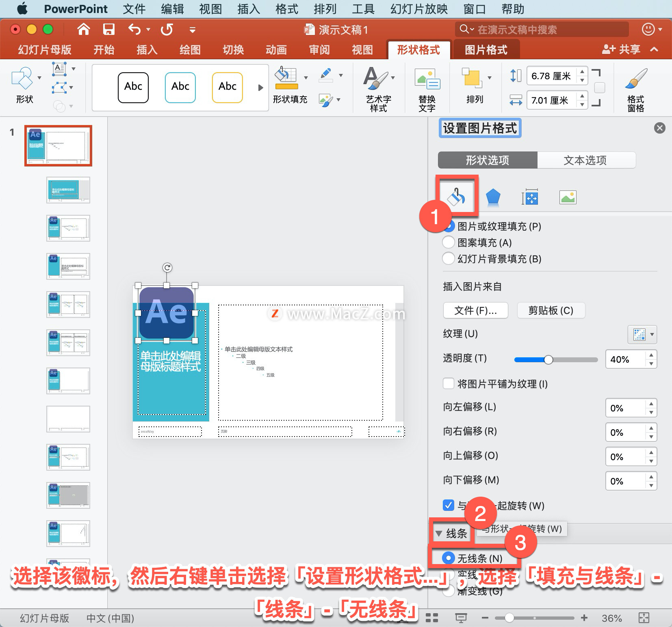Click the 格式窗格 format pane icon
Viewport: 672px width, 627px height.
(x=636, y=78)
